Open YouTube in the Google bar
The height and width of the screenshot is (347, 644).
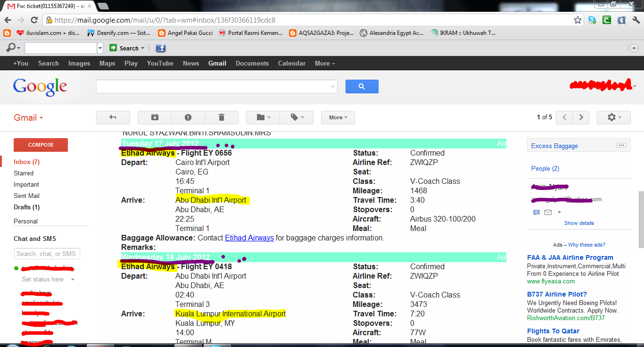160,63
